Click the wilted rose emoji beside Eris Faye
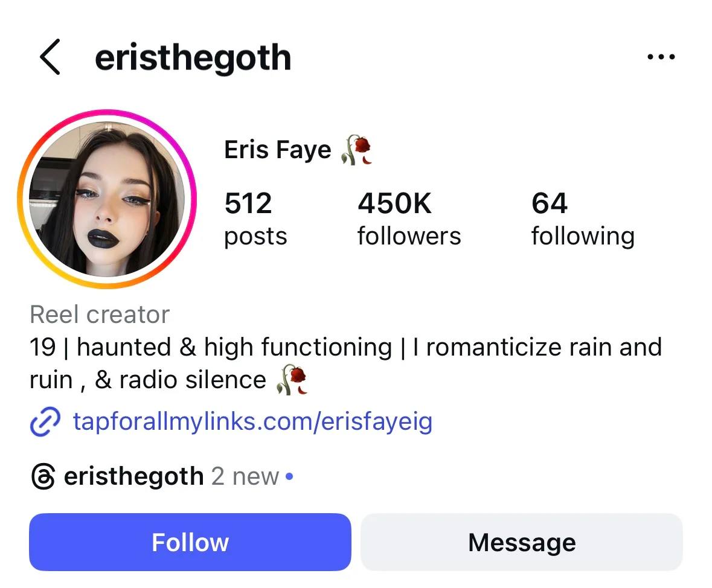712x588 pixels. pyautogui.click(x=356, y=150)
